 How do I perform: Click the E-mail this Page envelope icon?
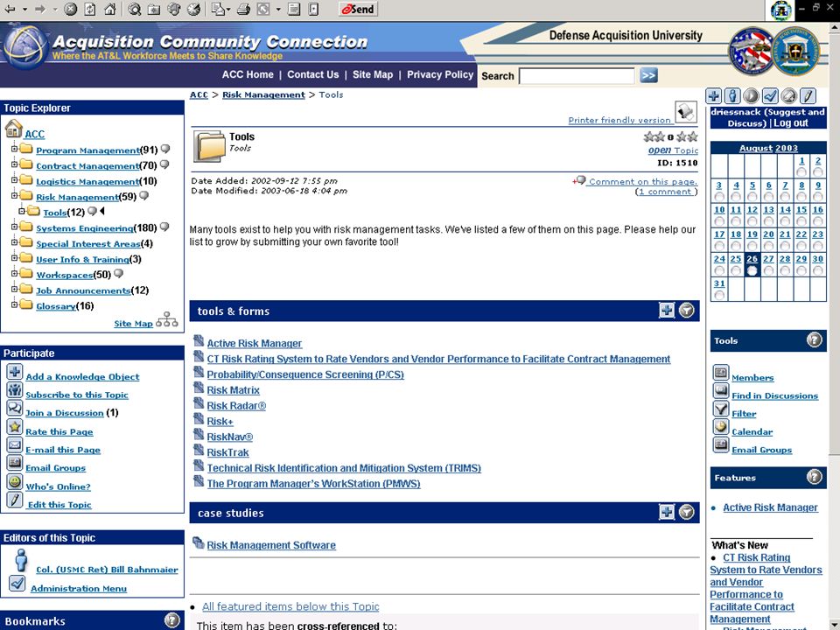coord(15,445)
